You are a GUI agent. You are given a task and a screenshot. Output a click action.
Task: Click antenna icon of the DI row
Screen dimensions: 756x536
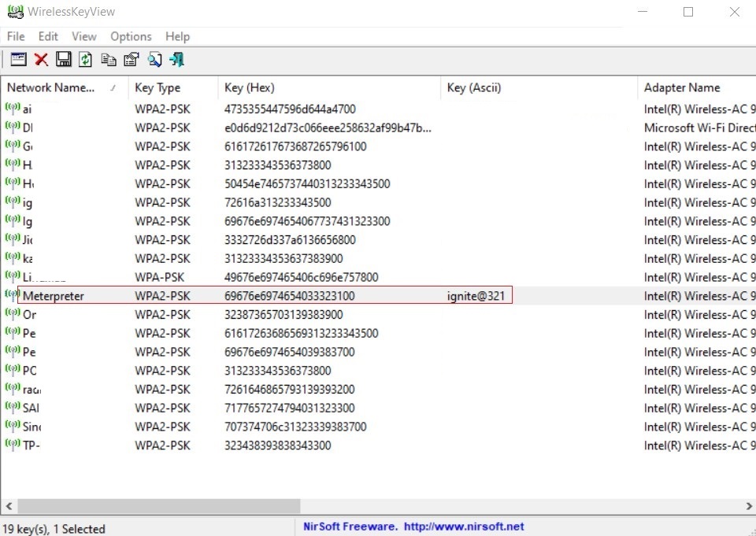pos(13,127)
